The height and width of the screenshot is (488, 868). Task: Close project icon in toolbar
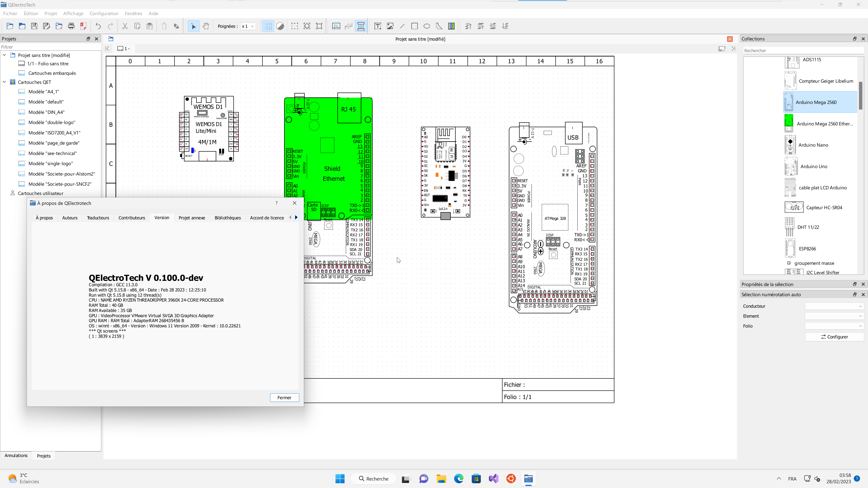[x=59, y=26]
